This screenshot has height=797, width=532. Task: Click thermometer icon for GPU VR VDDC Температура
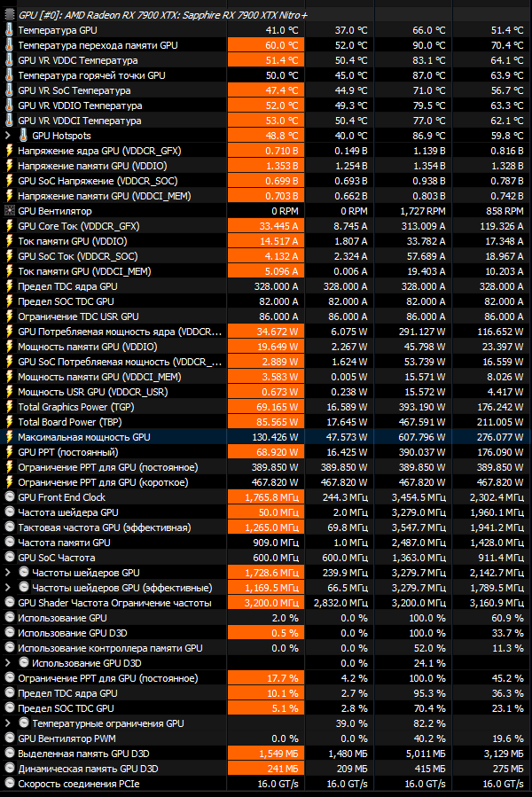coord(9,60)
